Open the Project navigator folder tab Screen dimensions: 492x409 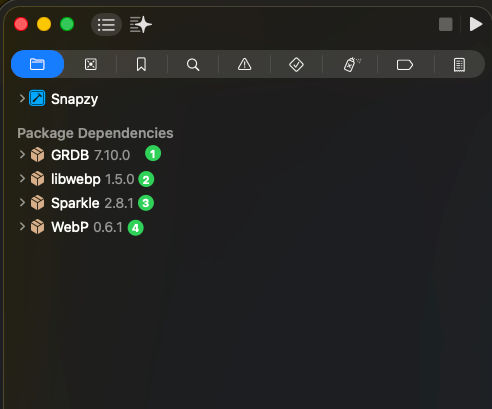tap(37, 64)
